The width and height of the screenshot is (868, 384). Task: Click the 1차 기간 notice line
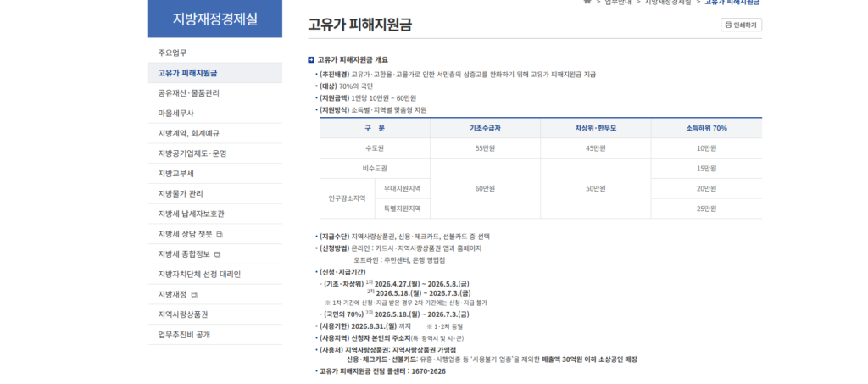(406, 303)
